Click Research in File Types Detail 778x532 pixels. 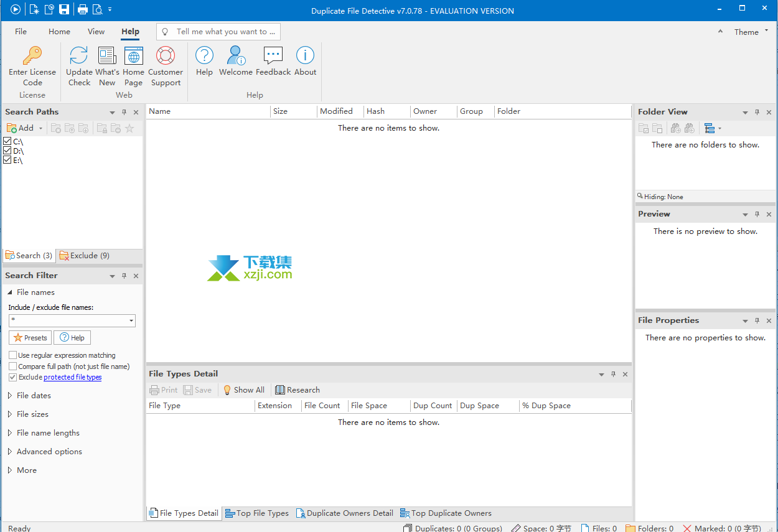tap(298, 390)
